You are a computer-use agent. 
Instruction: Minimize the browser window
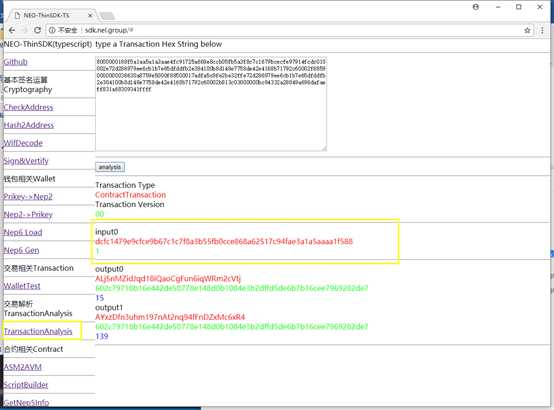pyautogui.click(x=498, y=7)
